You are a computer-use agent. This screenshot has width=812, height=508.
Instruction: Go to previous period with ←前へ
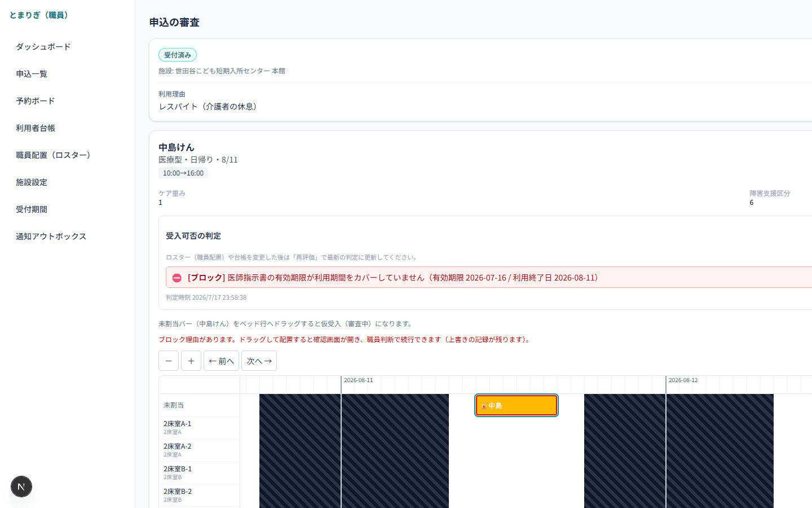[x=221, y=361]
